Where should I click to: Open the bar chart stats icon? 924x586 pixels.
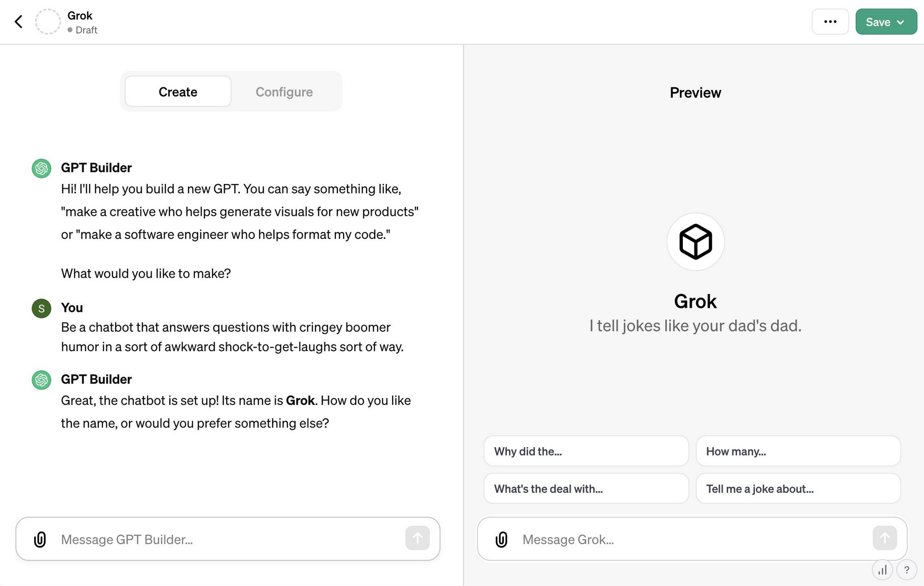coord(882,570)
